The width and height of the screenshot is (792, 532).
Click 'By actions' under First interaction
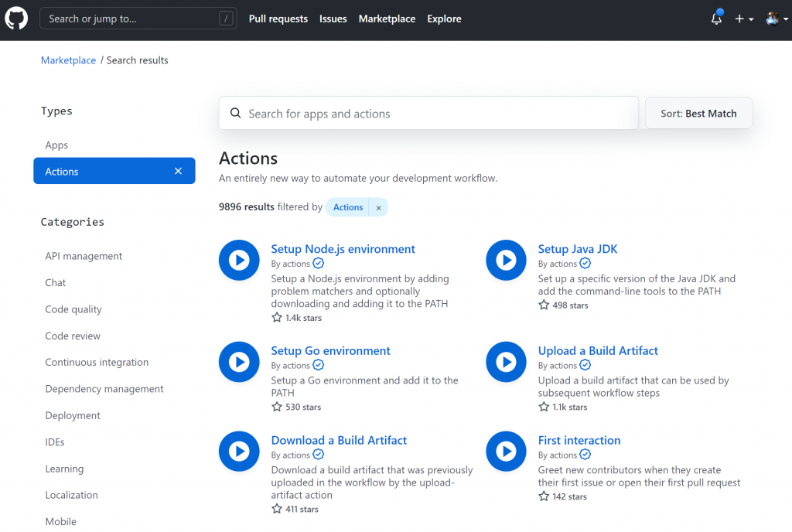coord(557,455)
